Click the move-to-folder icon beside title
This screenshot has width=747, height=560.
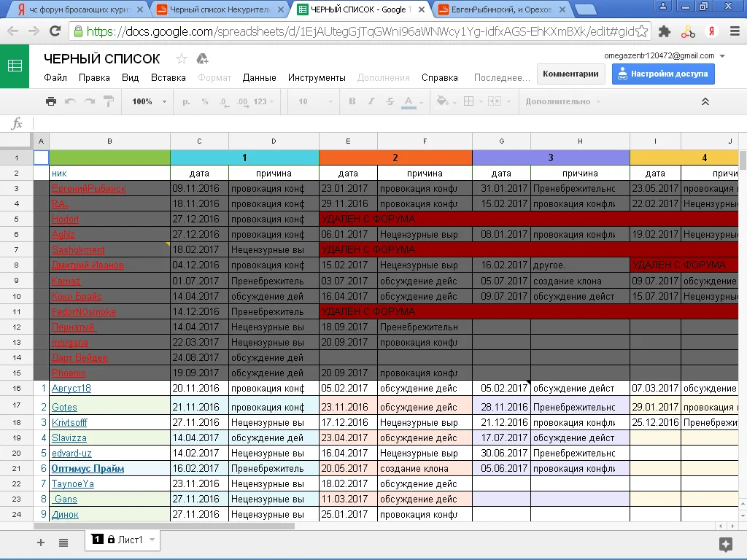pyautogui.click(x=203, y=59)
